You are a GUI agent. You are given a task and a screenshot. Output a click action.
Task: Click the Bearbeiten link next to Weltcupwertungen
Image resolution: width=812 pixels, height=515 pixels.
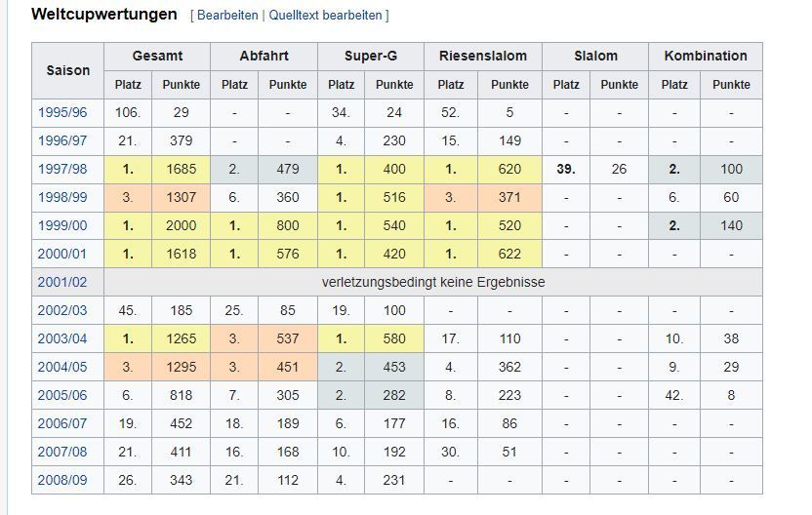click(x=227, y=15)
